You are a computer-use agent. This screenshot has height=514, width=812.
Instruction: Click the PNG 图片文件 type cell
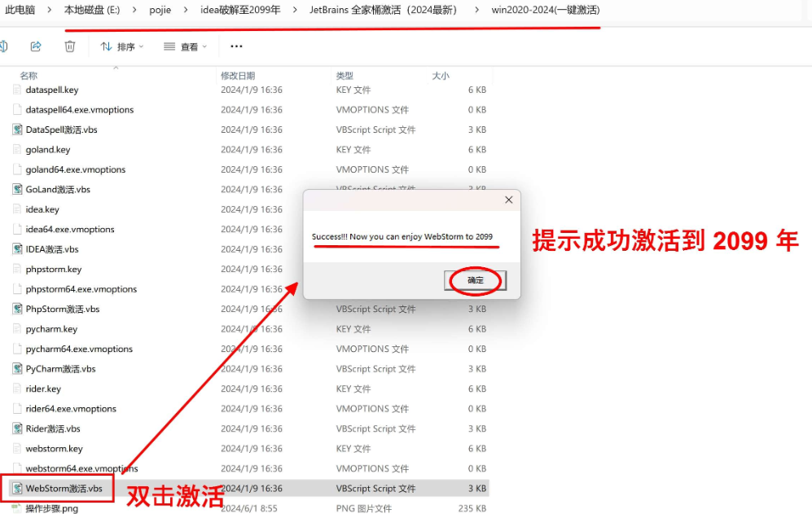pos(363,508)
